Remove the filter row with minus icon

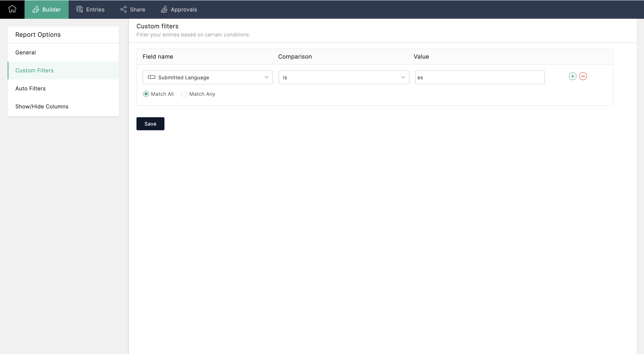click(x=583, y=76)
